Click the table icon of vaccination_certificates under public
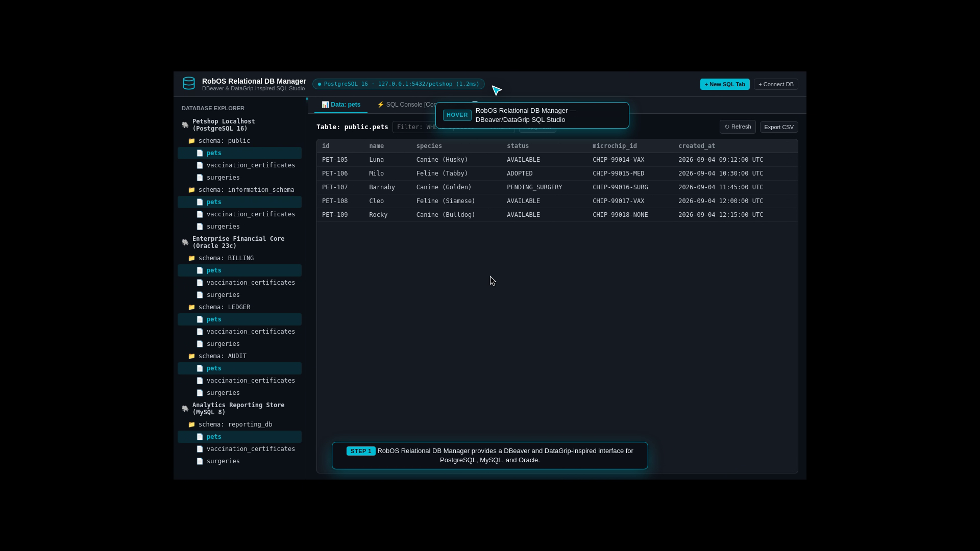This screenshot has height=551, width=980. pos(200,165)
